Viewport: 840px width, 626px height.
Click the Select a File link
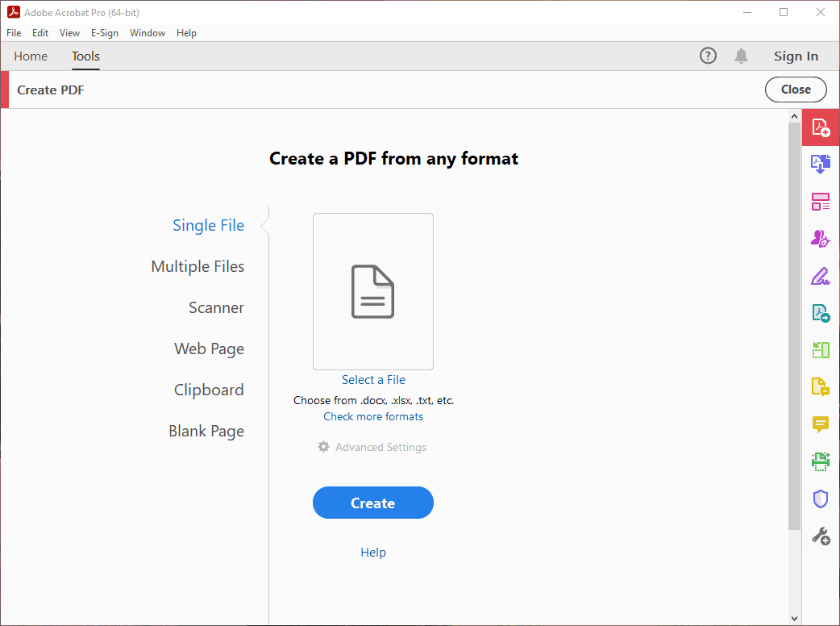pos(373,380)
